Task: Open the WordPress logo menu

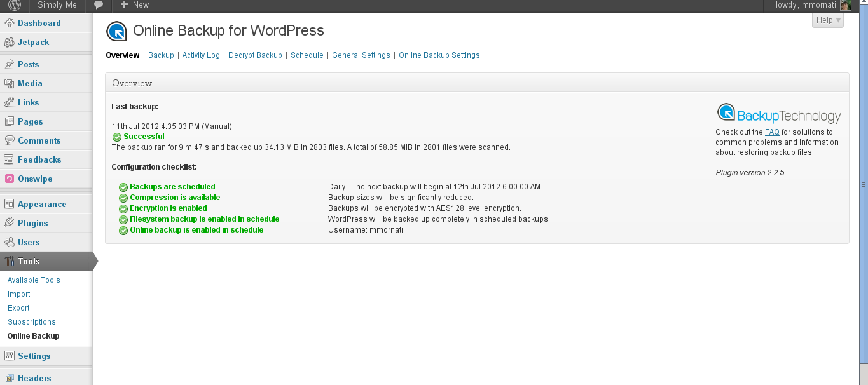Action: pyautogui.click(x=15, y=5)
